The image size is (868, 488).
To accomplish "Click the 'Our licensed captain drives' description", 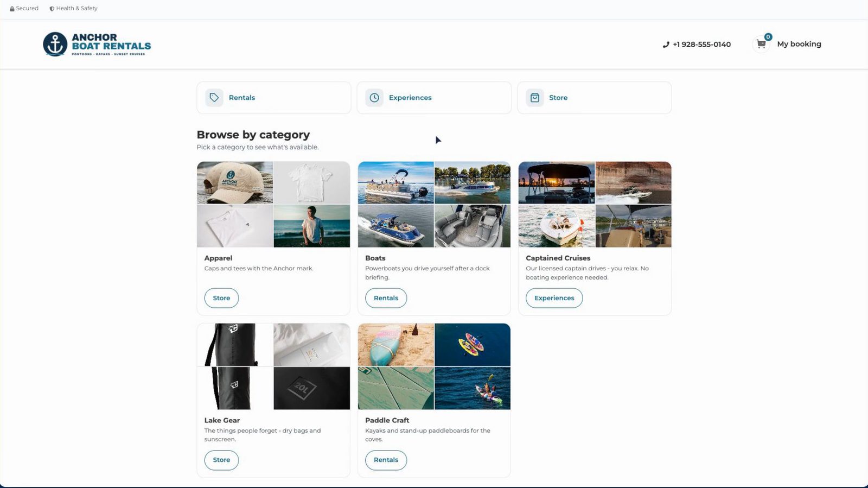I will point(587,272).
